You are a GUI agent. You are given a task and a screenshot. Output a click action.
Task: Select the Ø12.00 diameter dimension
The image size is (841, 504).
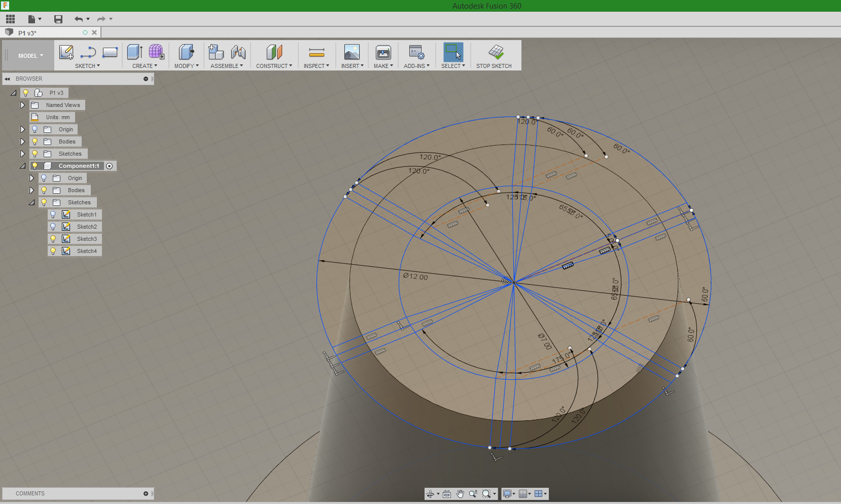[415, 276]
